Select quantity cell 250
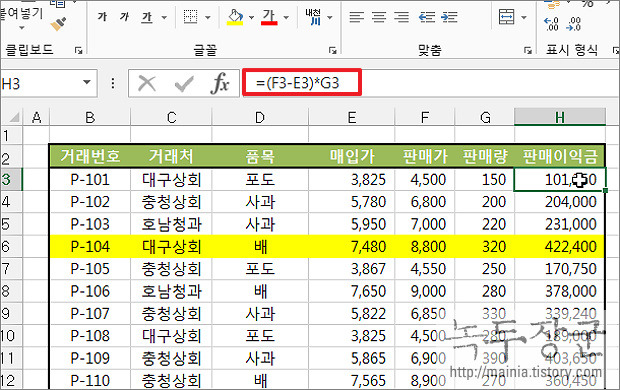The image size is (620, 390). [485, 269]
